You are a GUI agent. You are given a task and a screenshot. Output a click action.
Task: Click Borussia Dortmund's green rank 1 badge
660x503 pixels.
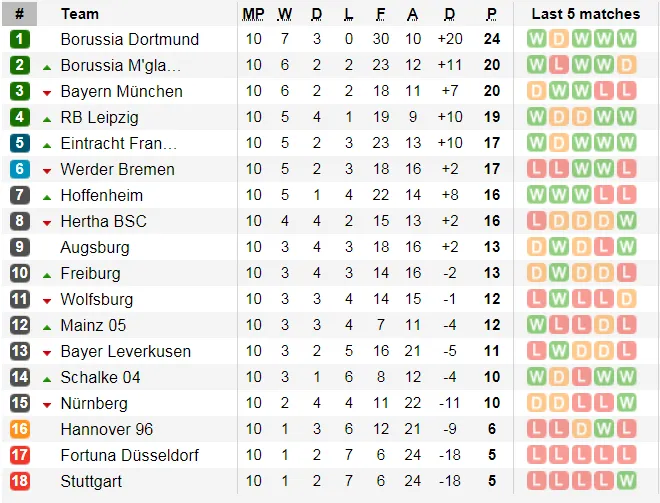point(20,40)
